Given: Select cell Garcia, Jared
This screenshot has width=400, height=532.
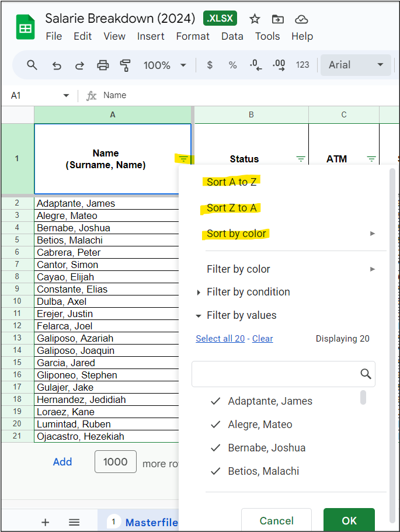Looking at the screenshot, I should point(106,363).
